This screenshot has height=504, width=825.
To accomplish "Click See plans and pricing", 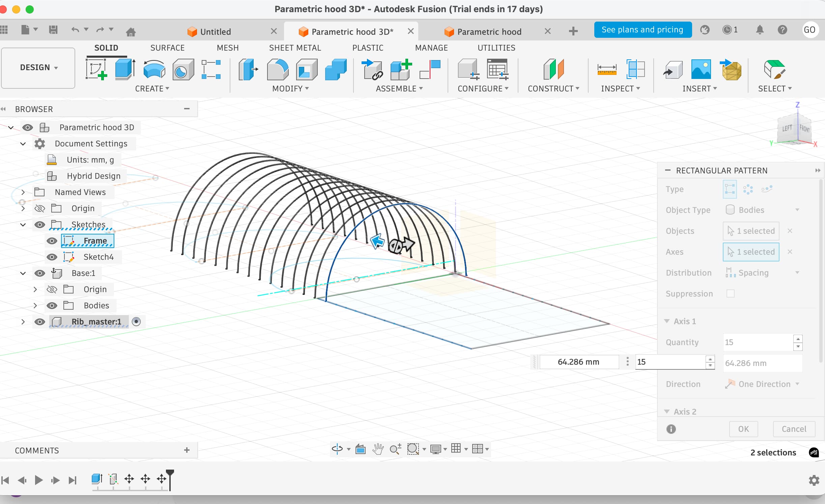I will [642, 30].
